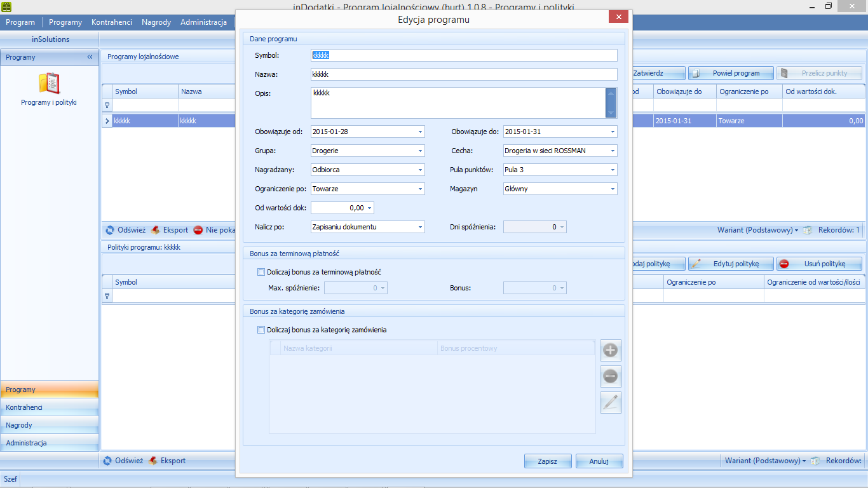Viewport: 868px width, 488px height.
Task: Enable Doliczaj bonus za kategorię zamówienia
Action: pyautogui.click(x=261, y=330)
